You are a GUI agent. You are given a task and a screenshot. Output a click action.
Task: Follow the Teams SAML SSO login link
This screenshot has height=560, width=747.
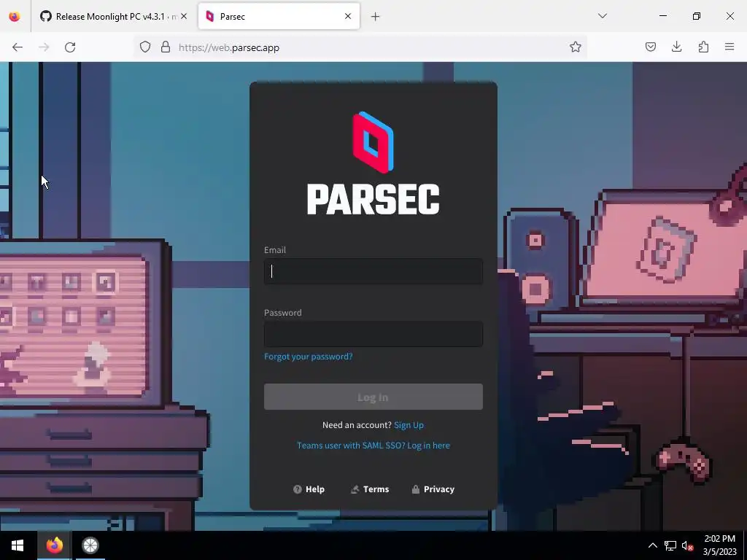pyautogui.click(x=373, y=446)
